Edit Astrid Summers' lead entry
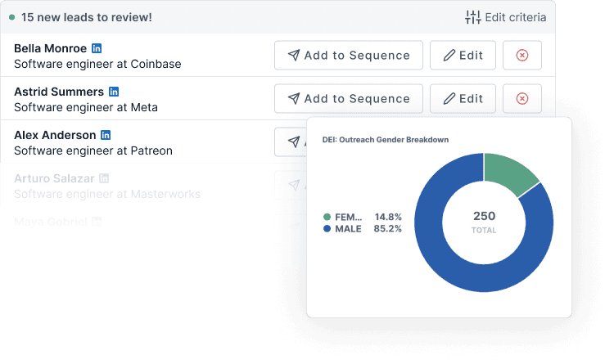Image resolution: width=614 pixels, height=364 pixels. point(463,99)
